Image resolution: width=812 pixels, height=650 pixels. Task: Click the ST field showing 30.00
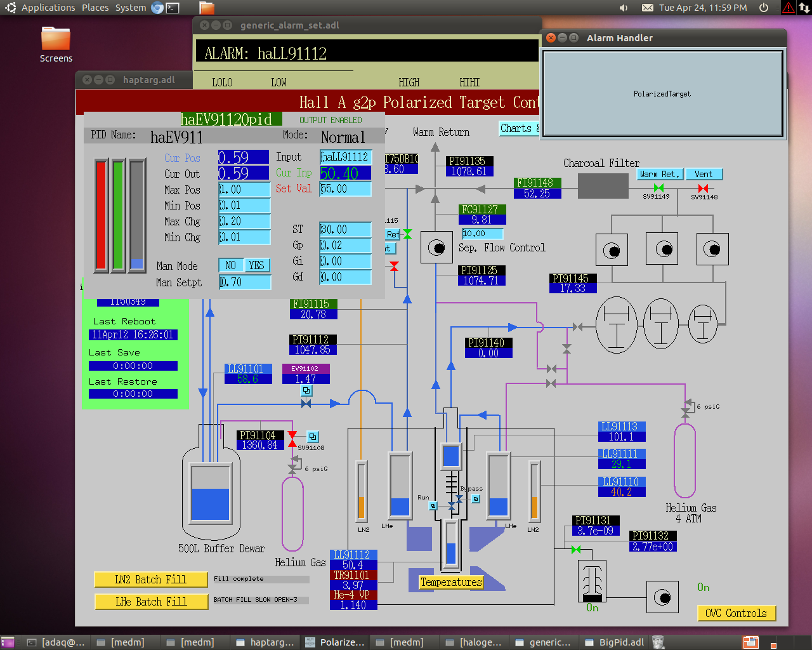(x=345, y=230)
